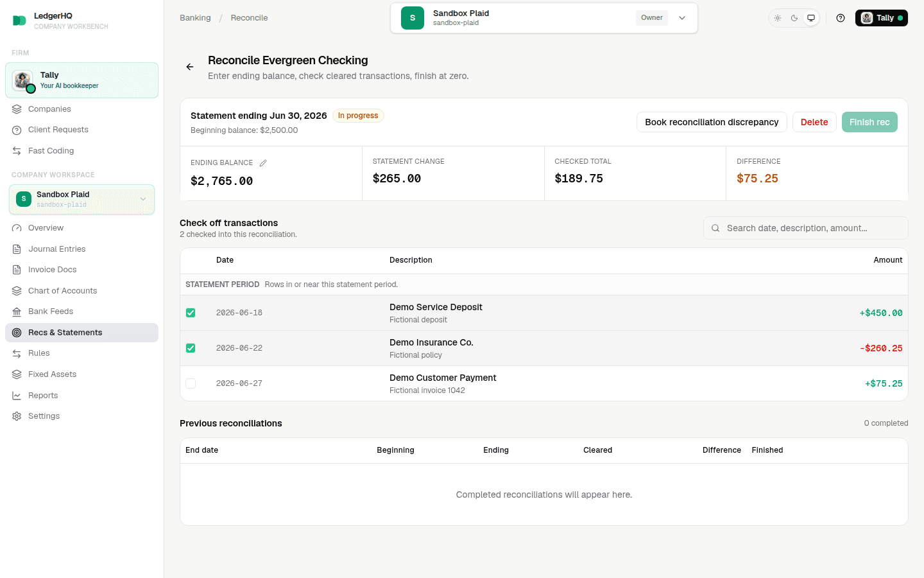Focus the search date, description, amount field
924x578 pixels.
[806, 228]
